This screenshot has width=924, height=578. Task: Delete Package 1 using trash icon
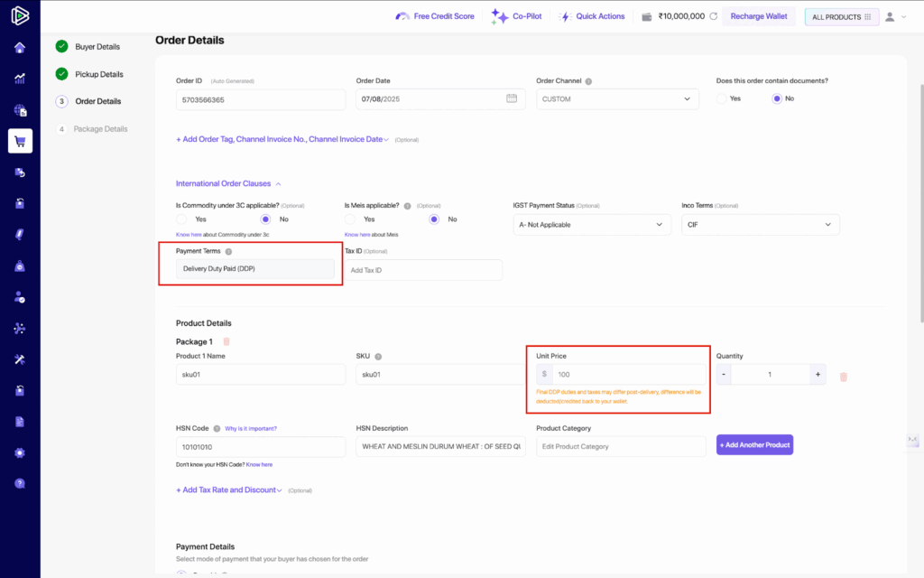coord(226,341)
